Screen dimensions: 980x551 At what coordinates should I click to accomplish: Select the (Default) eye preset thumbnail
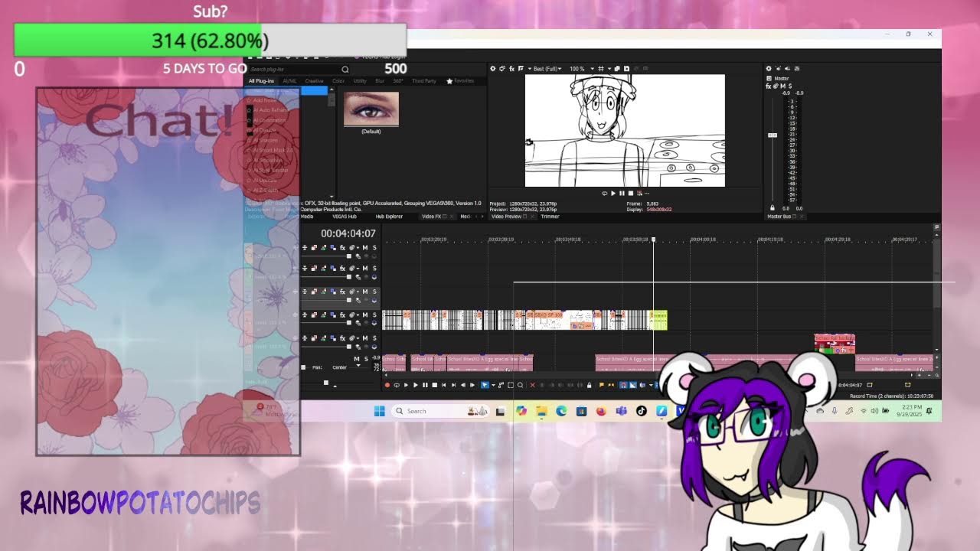tap(371, 109)
